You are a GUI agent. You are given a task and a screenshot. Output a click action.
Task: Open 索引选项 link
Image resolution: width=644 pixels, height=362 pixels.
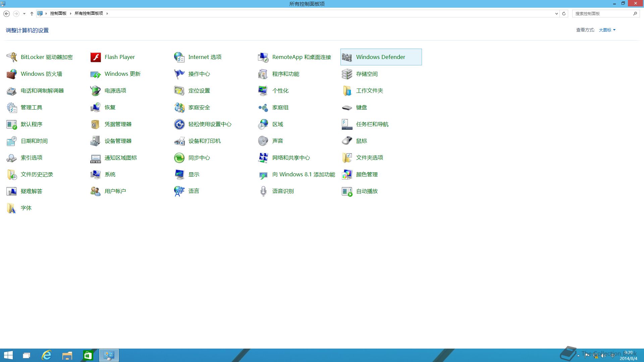coord(32,158)
